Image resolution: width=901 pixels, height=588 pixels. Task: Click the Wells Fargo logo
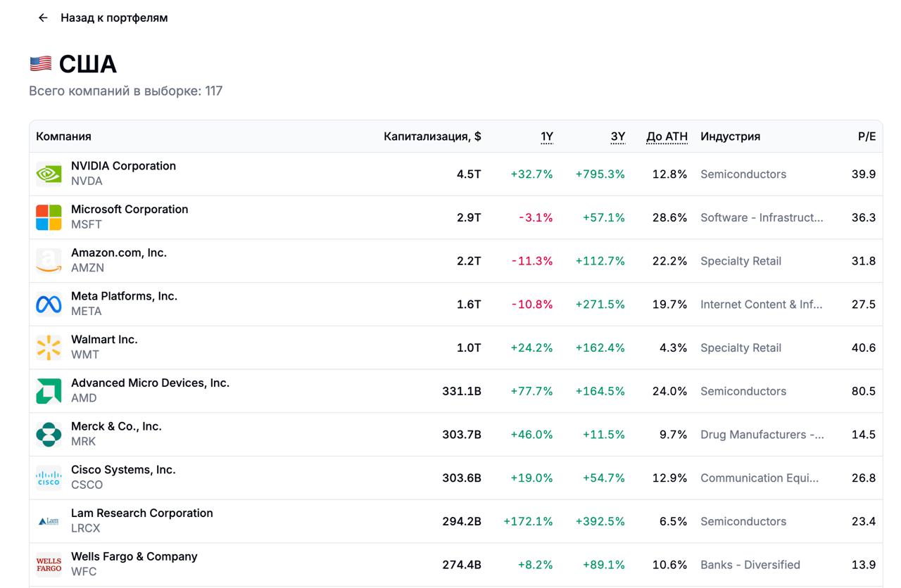click(48, 564)
